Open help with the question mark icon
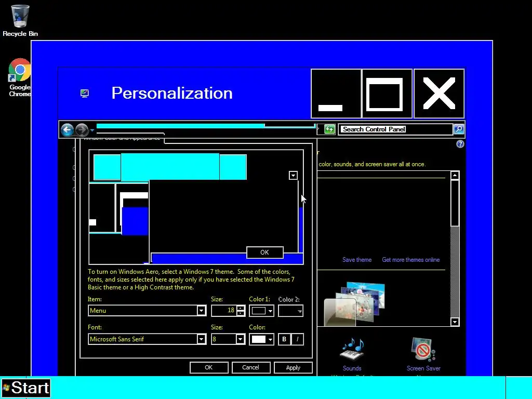 460,144
